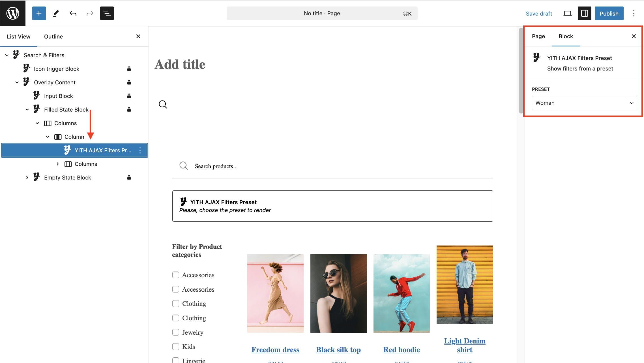Collapse the Search & Filters tree node
644x363 pixels.
pos(7,55)
